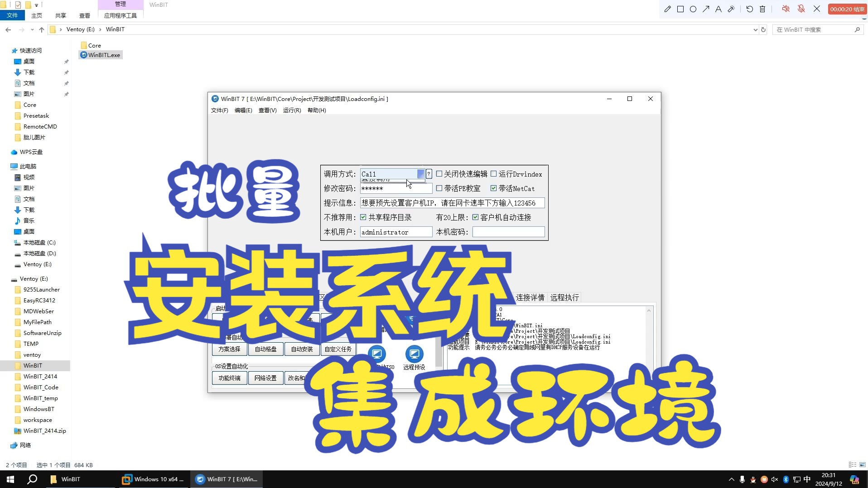Image resolution: width=868 pixels, height=488 pixels.
Task: Click the undo icon in the recording toolbar
Action: pyautogui.click(x=750, y=9)
